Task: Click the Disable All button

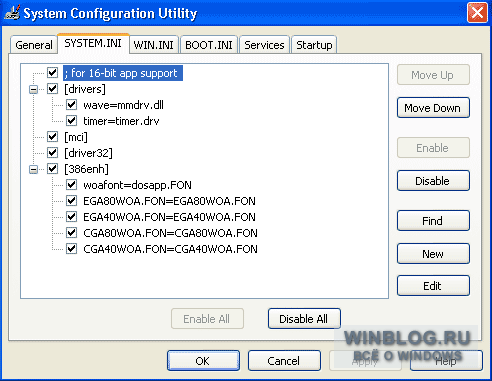Action: click(304, 319)
